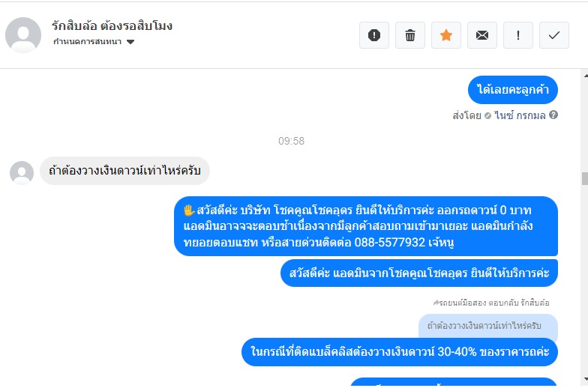Click sender name ไนซ์ กรกมล
Viewport: 588px width, 388px height.
point(519,115)
